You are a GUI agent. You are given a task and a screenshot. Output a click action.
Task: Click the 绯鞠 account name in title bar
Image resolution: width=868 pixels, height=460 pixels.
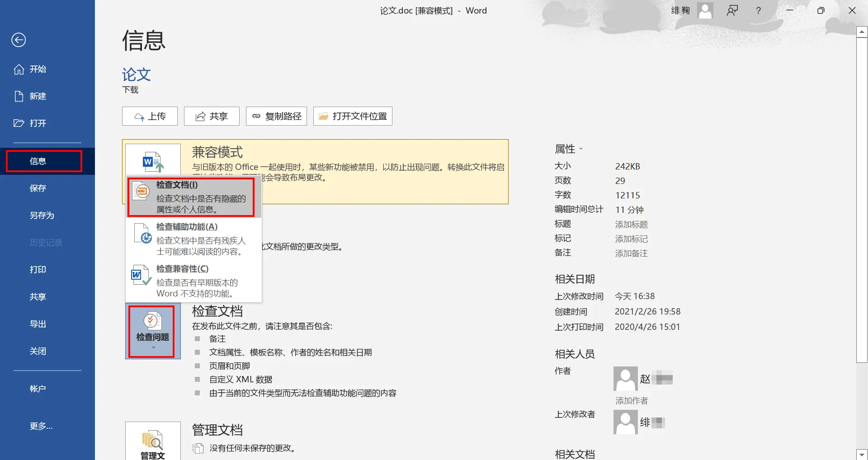(680, 10)
